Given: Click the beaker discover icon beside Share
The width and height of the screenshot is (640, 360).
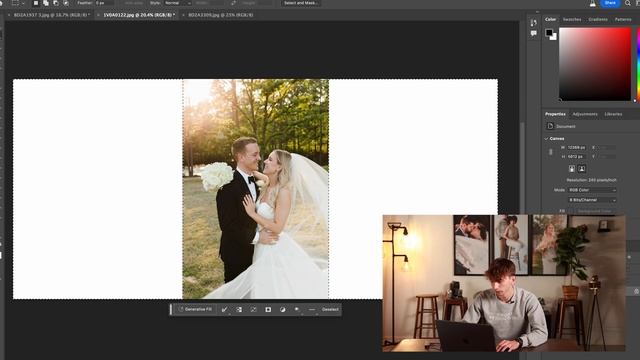Looking at the screenshot, I should [x=593, y=3].
